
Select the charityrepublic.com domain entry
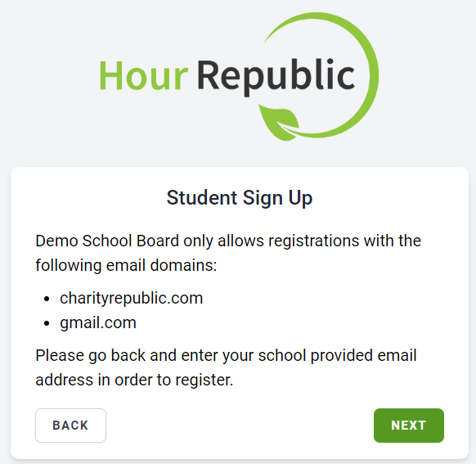click(131, 298)
